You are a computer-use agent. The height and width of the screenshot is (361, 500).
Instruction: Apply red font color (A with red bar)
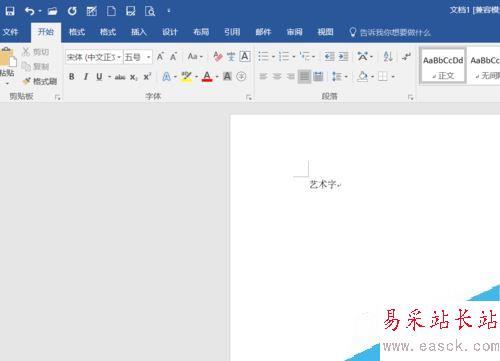coord(207,77)
